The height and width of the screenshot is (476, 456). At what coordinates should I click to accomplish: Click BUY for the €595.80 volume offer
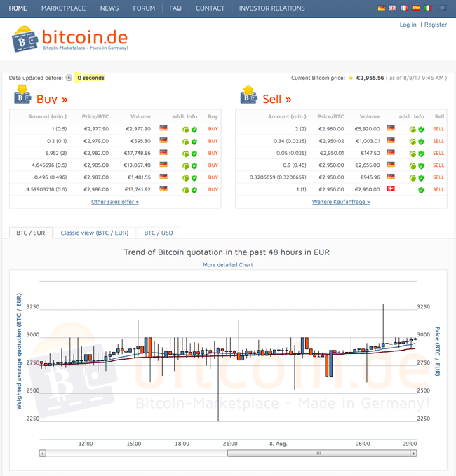213,141
